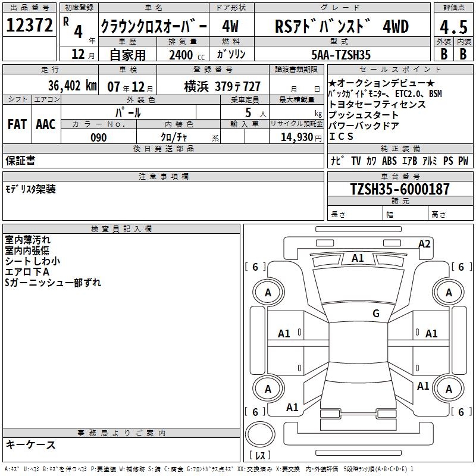Select the 検査員記入欄 section header
The width and height of the screenshot is (476, 476).
[121, 229]
